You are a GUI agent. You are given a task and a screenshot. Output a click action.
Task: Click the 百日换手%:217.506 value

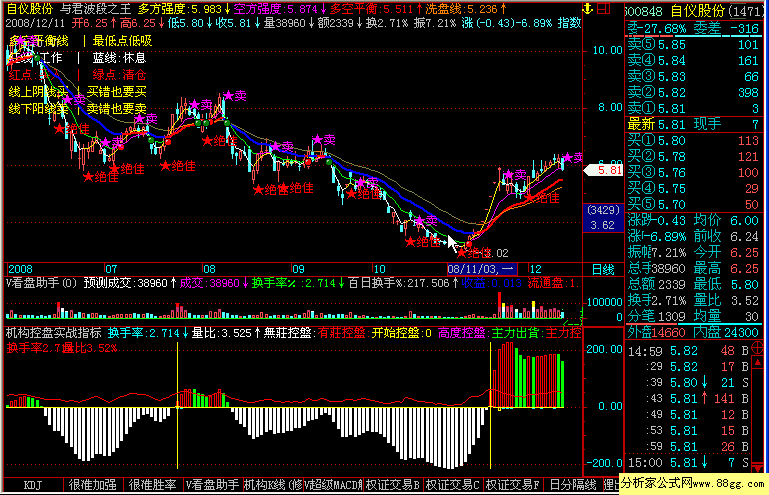tap(401, 283)
